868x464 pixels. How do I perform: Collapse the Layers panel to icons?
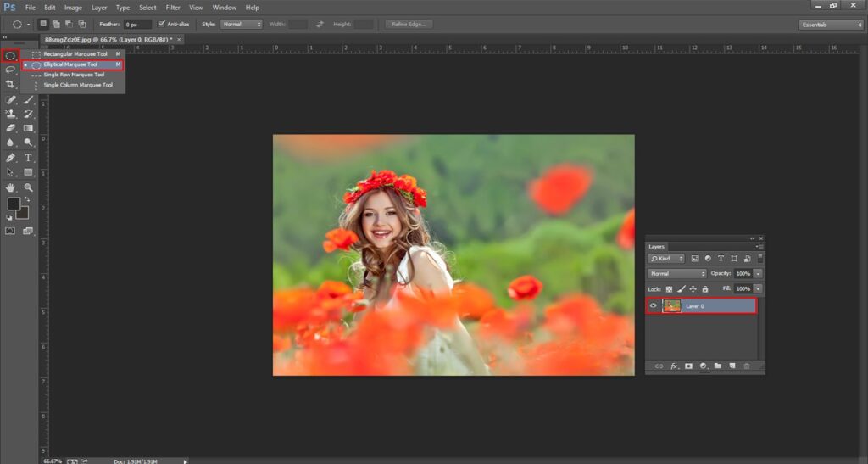tap(753, 238)
